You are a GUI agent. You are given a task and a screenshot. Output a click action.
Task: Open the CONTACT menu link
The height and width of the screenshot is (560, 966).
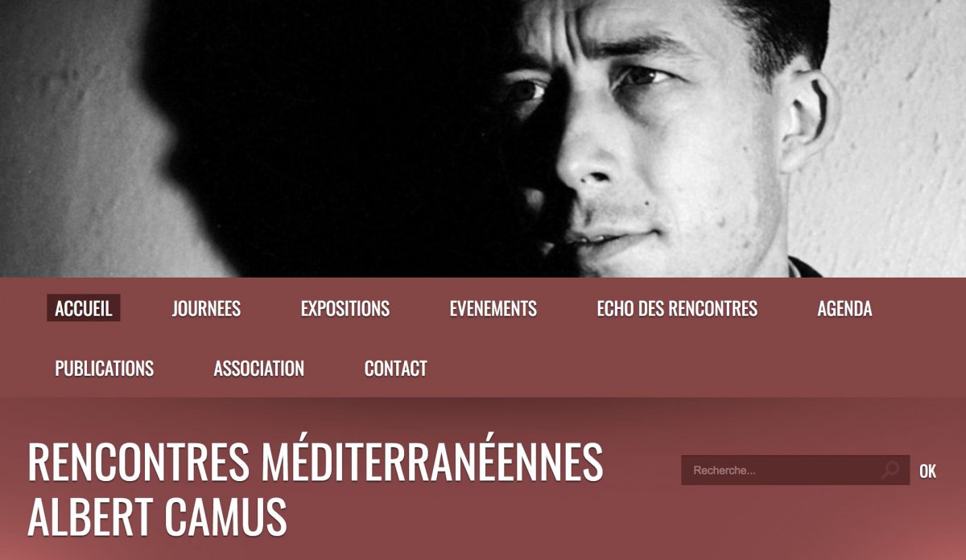(395, 369)
